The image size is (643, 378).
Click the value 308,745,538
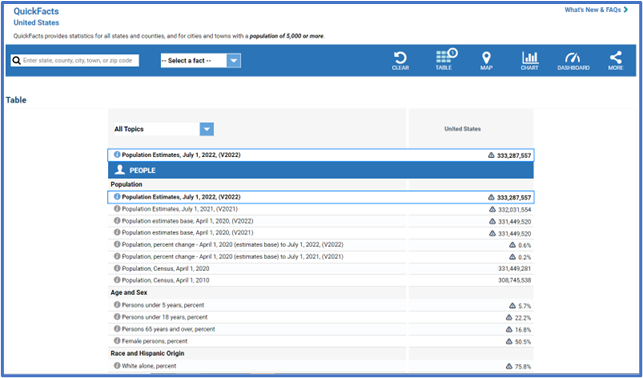coord(515,280)
